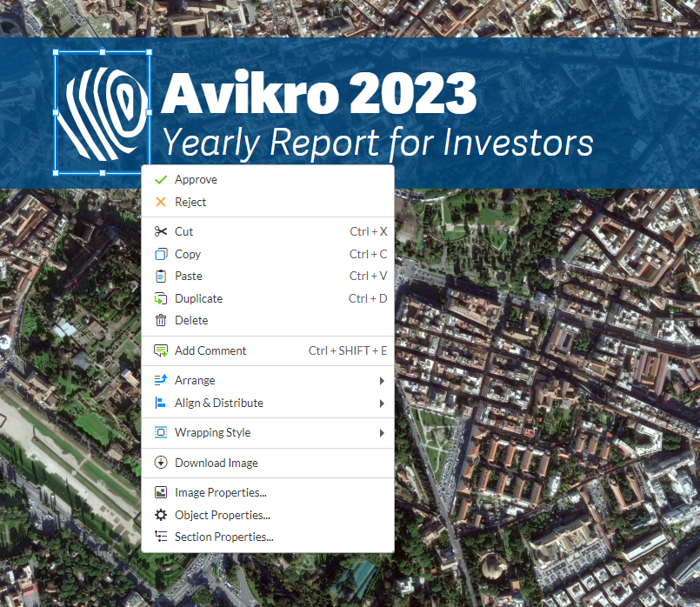Expand the Align & Distribute submenu arrow

[x=382, y=404]
